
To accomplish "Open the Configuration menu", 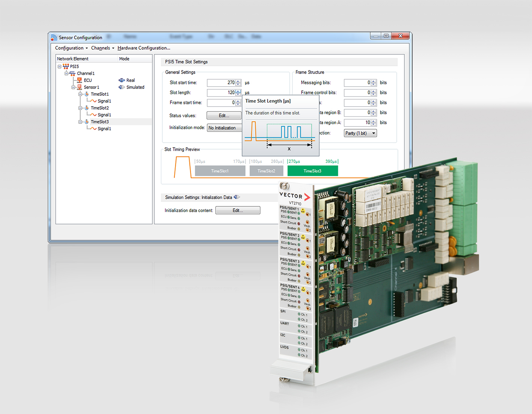I will pos(69,48).
